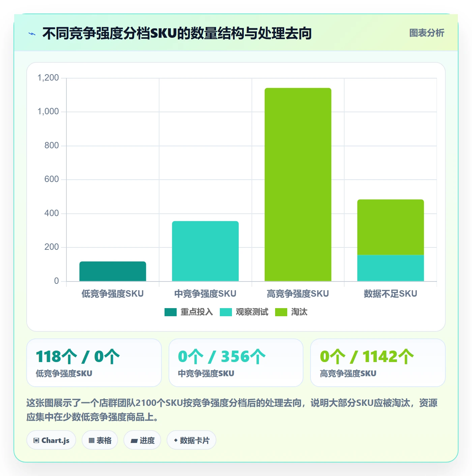Screen dimensions: 472x476
Task: Click the 高竞争强度SKU x-axis label
Action: 298,294
